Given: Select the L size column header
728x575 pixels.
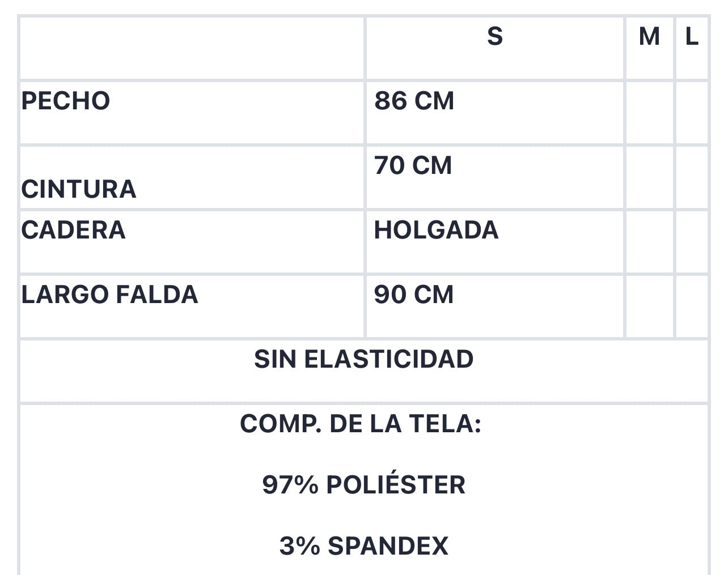Looking at the screenshot, I should click(x=692, y=37).
